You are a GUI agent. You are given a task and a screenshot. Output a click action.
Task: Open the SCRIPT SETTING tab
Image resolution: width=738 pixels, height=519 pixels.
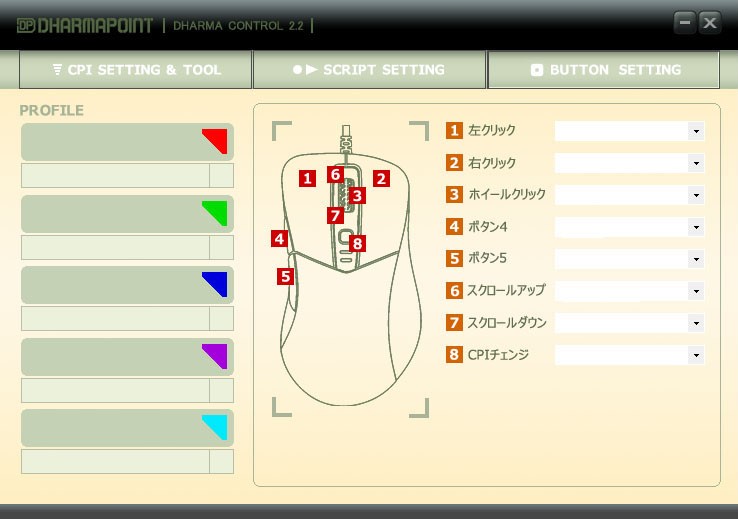pyautogui.click(x=369, y=70)
